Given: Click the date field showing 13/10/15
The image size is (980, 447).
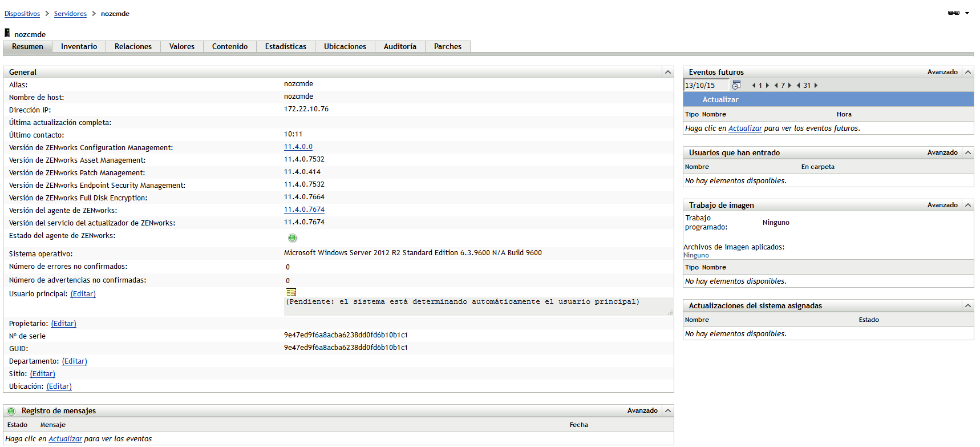Looking at the screenshot, I should click(x=706, y=86).
